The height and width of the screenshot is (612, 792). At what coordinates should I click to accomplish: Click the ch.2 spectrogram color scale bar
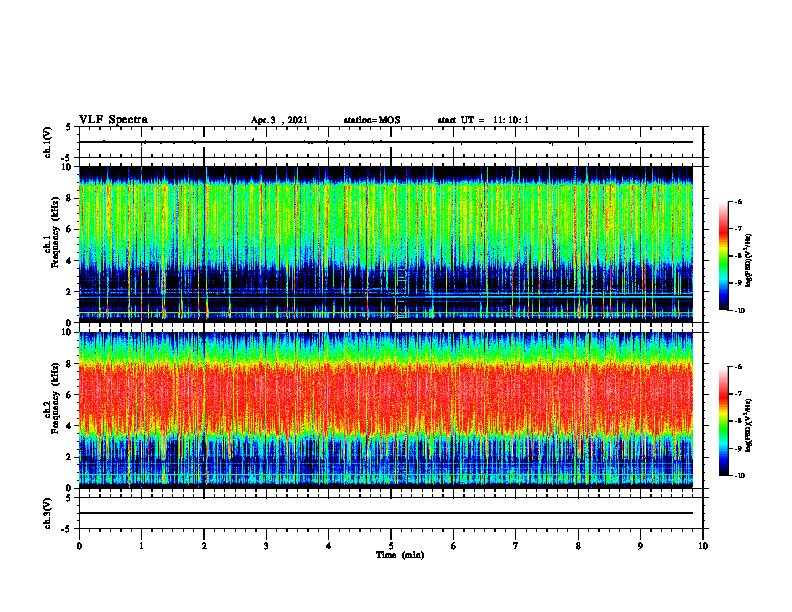pyautogui.click(x=723, y=421)
